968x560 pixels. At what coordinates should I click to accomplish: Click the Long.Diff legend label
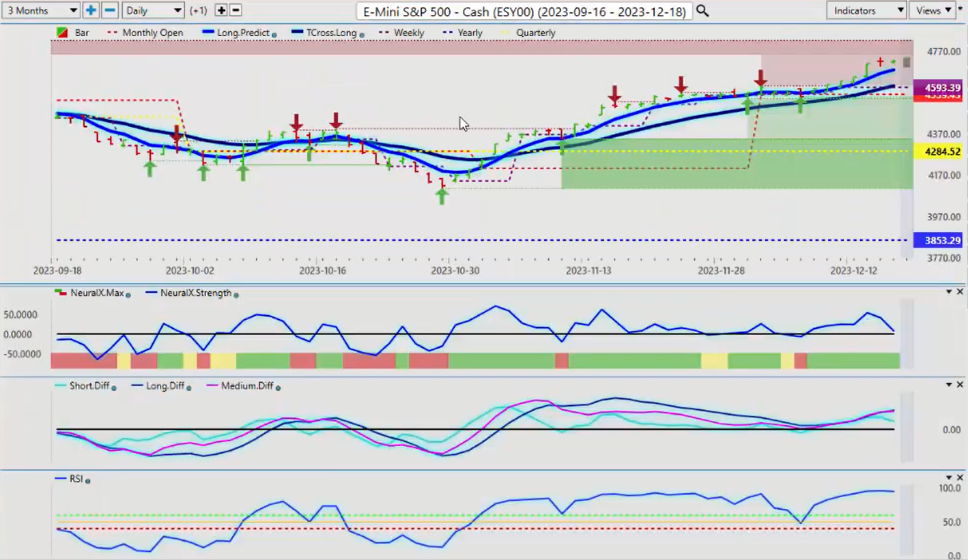(x=166, y=386)
